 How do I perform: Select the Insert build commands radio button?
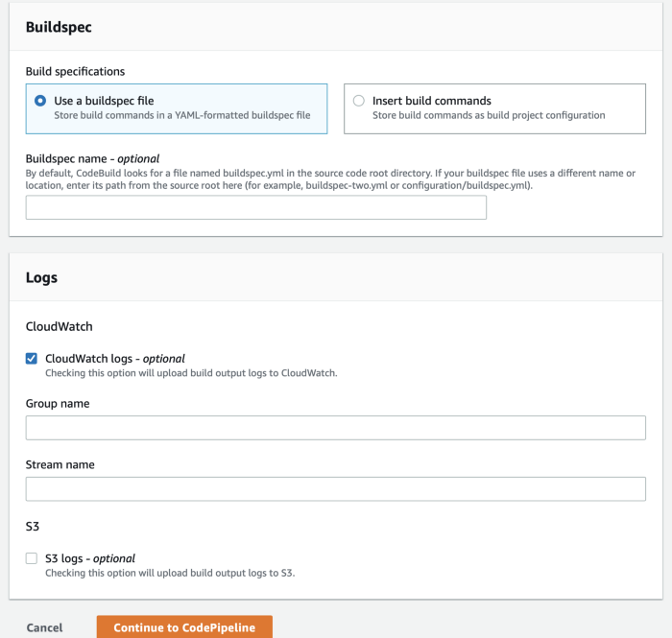[x=359, y=101]
